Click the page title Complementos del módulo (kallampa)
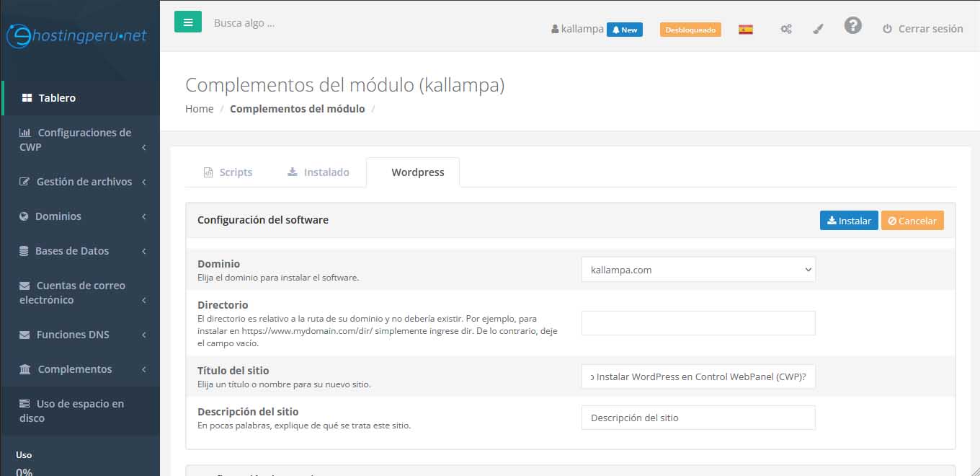This screenshot has width=980, height=476. pyautogui.click(x=344, y=85)
